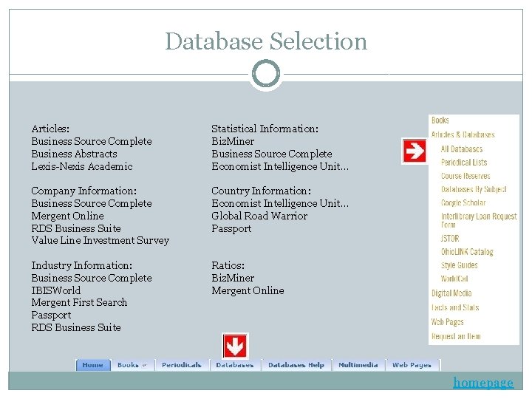
Task: Click the red down-pointing arrow icon
Action: tap(235, 346)
